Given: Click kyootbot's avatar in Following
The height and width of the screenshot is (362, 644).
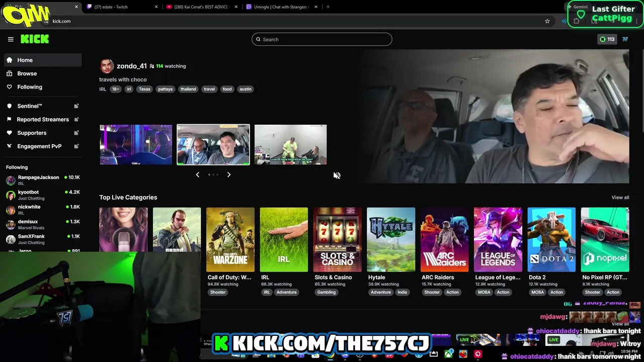Looking at the screenshot, I should point(11,195).
